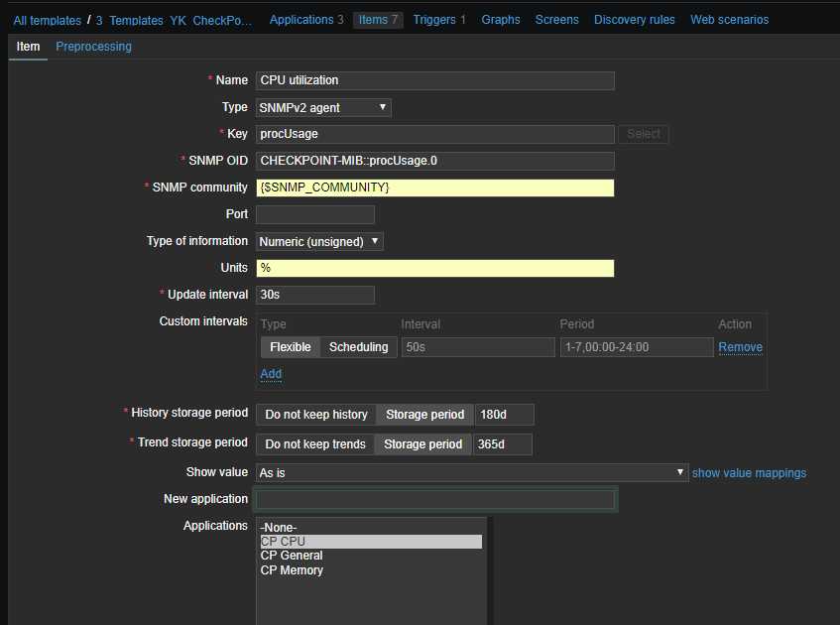The width and height of the screenshot is (840, 625).
Task: Open the Type dropdown showing SNMPv2 agent
Action: pos(323,107)
